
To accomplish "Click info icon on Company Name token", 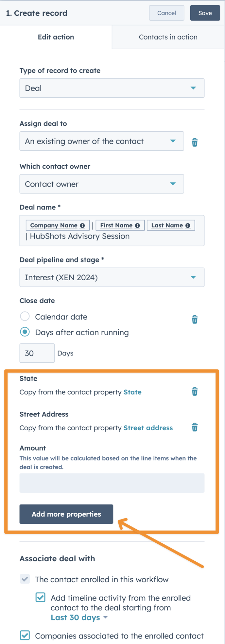I will 82,225.
